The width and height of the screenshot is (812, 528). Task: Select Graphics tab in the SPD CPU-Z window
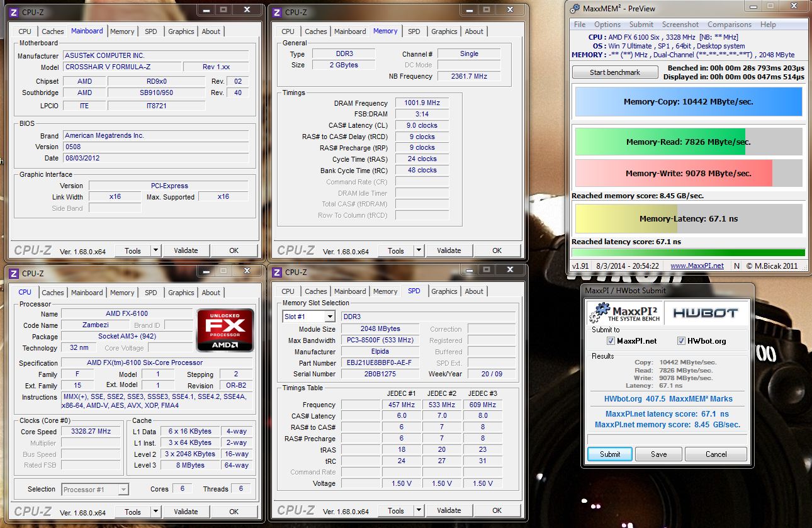[x=444, y=291]
